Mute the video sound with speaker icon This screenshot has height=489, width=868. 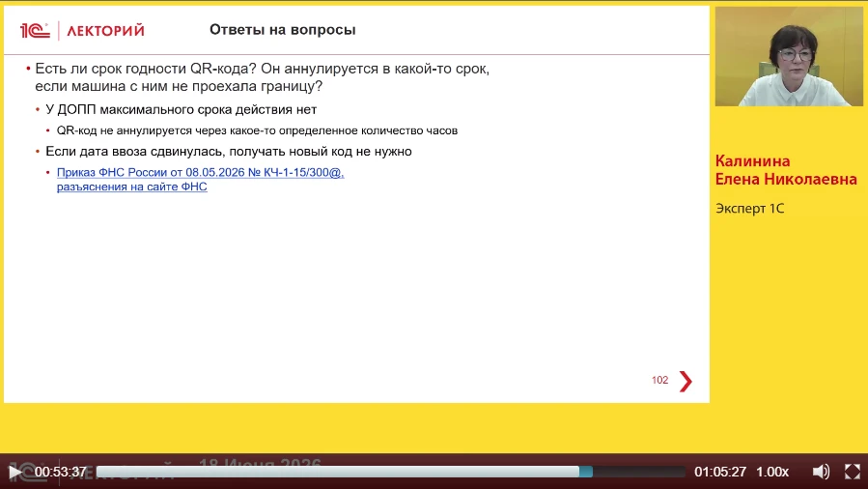click(821, 472)
